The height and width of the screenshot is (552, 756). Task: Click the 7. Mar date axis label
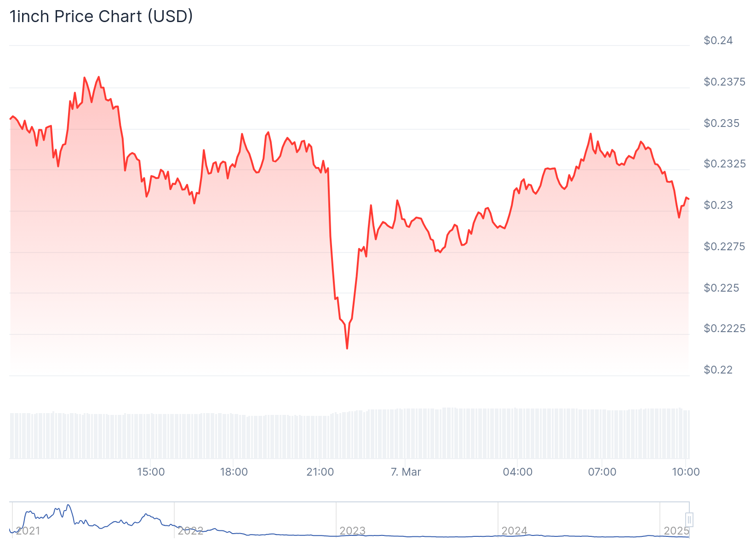(x=406, y=472)
